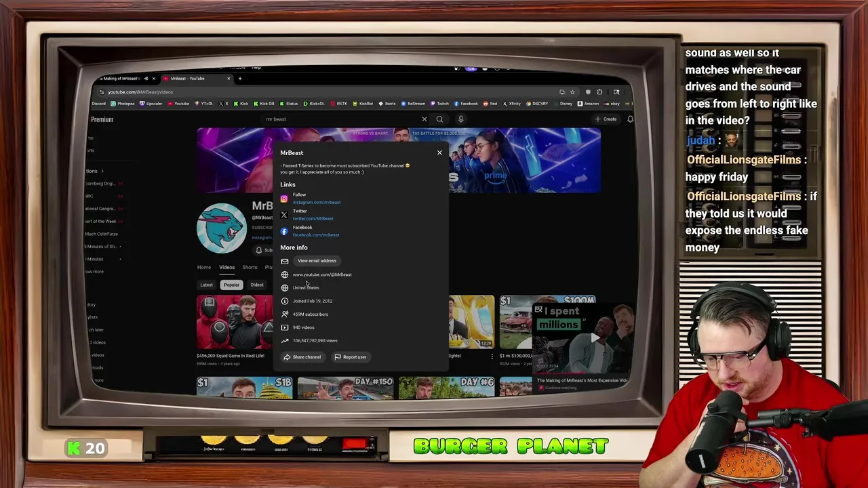Open the Xfinity bookmark
The image size is (868, 488).
512,104
